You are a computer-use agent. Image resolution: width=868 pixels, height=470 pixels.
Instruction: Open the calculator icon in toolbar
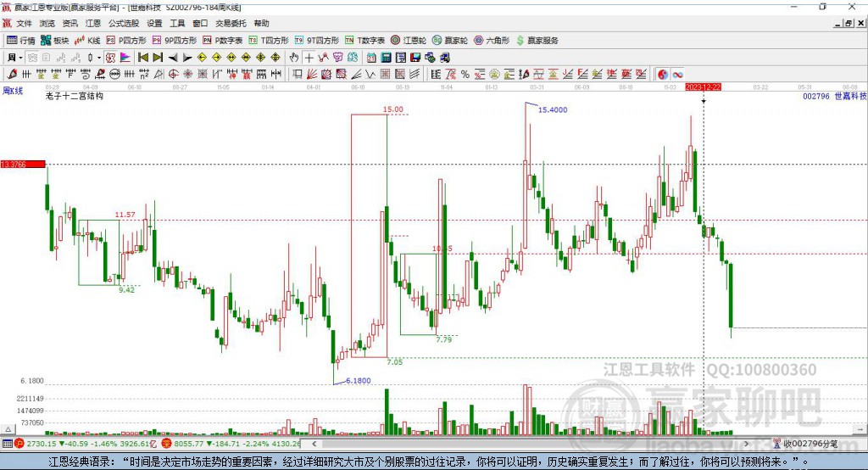[x=386, y=58]
